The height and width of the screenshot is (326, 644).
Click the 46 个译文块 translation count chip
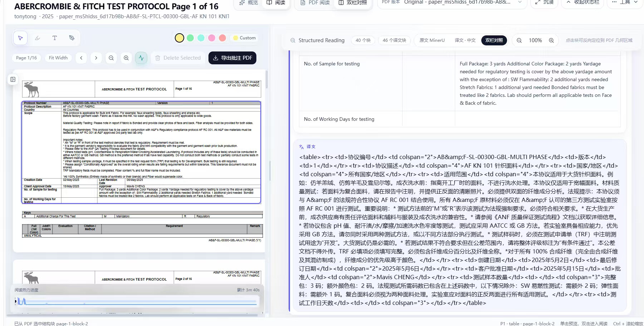coord(394,40)
